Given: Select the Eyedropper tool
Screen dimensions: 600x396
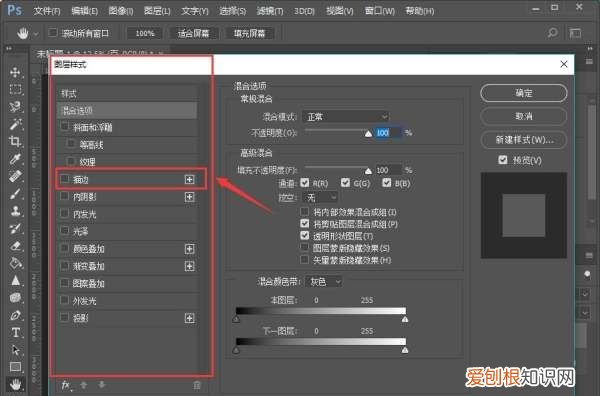Looking at the screenshot, I should coord(15,159).
